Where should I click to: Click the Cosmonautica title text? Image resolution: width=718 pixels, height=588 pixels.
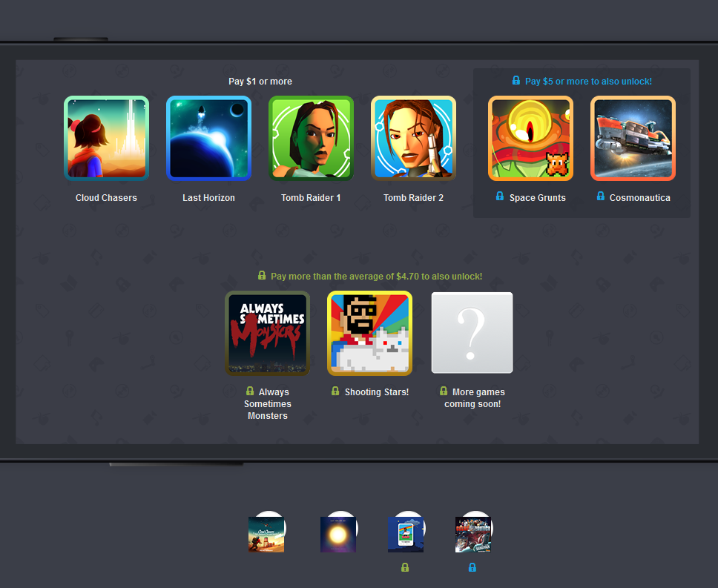click(x=639, y=198)
